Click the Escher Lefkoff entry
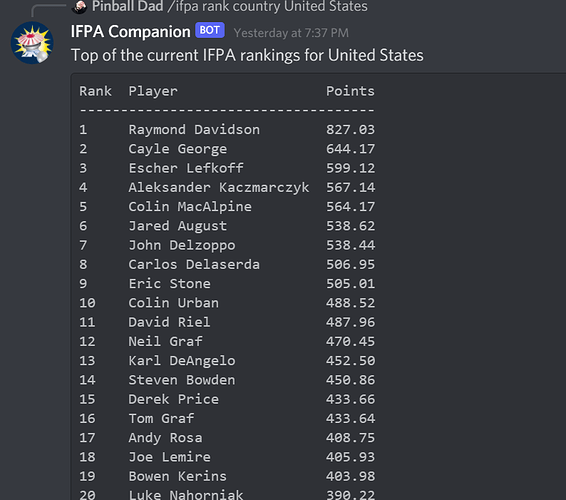The width and height of the screenshot is (566, 500). click(x=186, y=168)
